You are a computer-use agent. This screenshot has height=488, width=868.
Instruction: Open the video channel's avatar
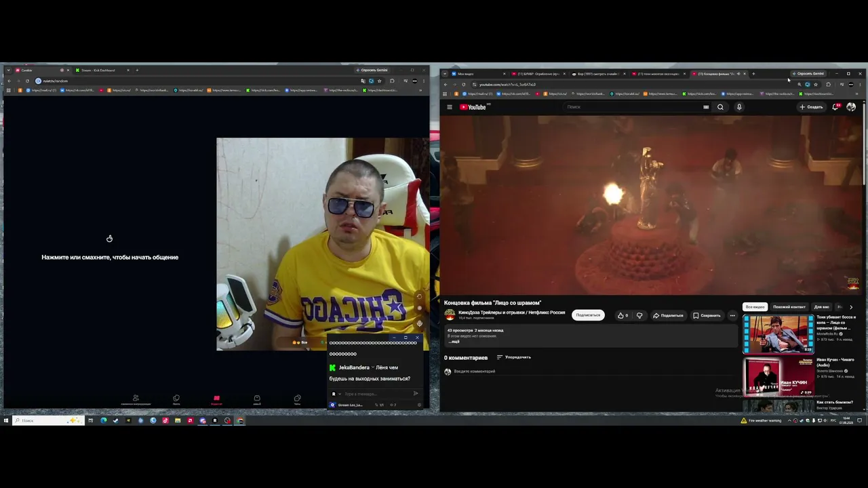450,314
